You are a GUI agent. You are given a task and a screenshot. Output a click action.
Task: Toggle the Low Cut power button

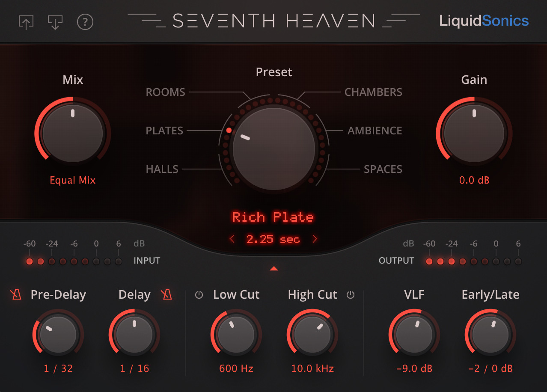(x=199, y=295)
